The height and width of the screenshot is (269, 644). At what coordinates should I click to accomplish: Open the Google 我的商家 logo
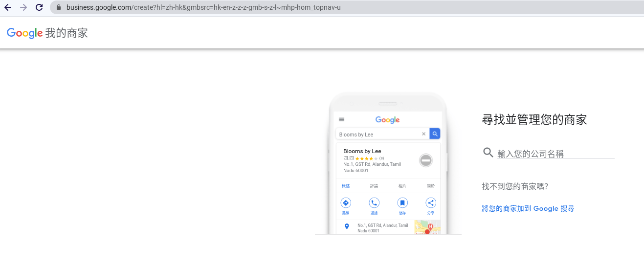pyautogui.click(x=47, y=33)
